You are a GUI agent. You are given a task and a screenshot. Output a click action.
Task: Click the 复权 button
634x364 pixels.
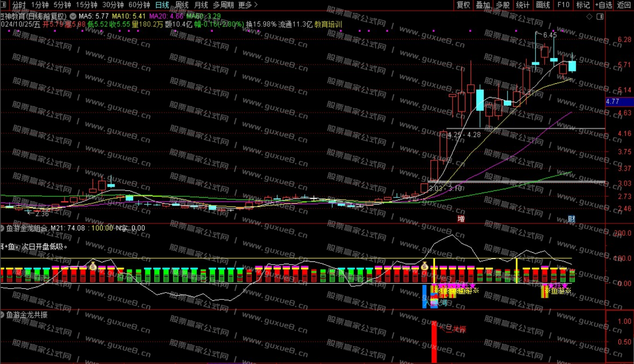[463, 5]
